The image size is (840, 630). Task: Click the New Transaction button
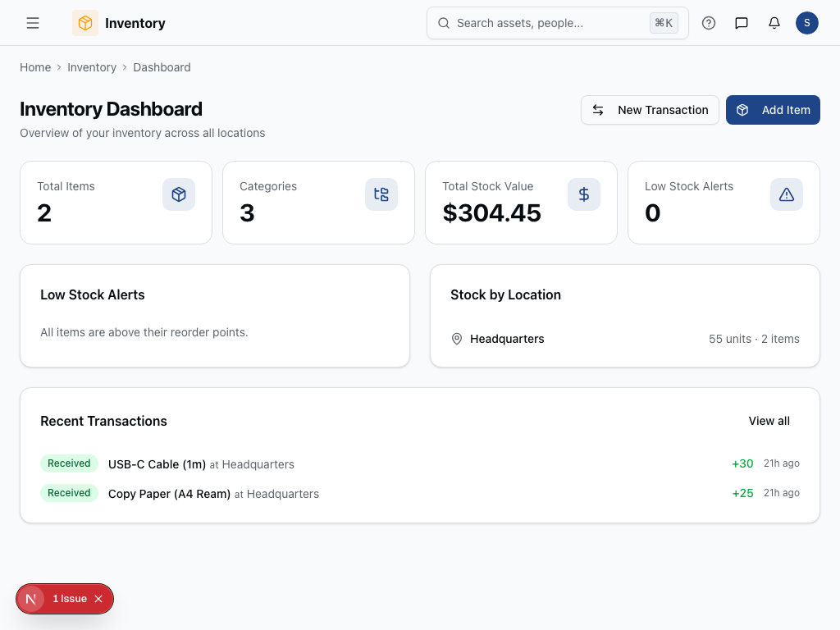pos(650,110)
